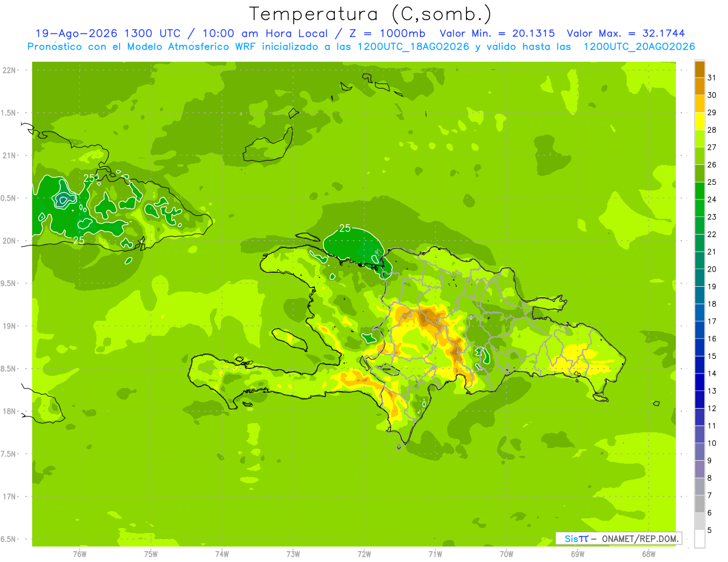728x562 pixels.
Task: Click the "22N" latitude label
Action: [9, 70]
